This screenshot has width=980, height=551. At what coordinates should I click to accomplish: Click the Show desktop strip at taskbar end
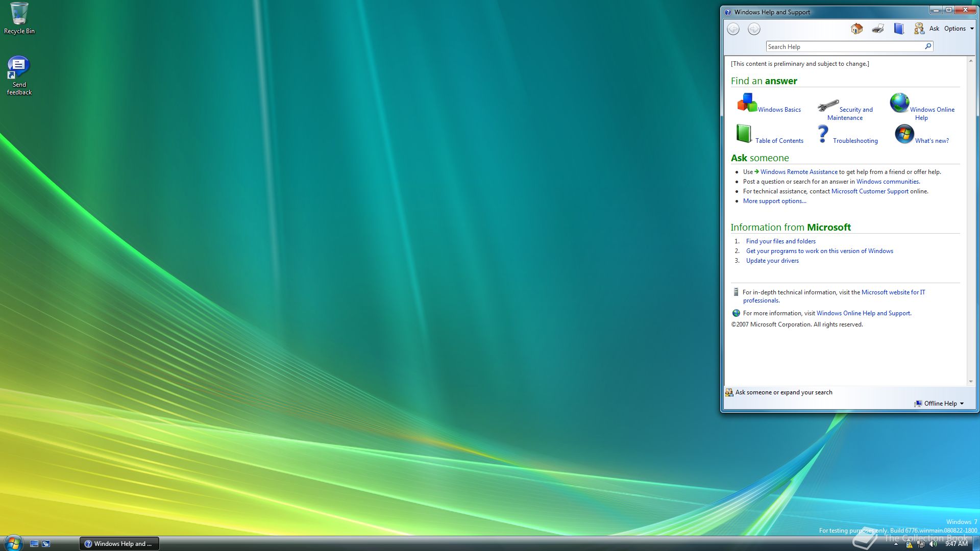[x=976, y=544]
